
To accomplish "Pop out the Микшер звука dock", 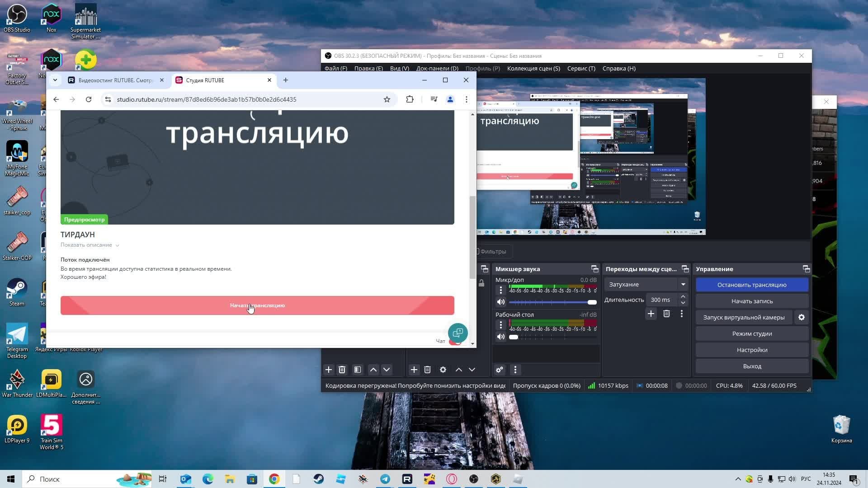I will click(x=594, y=269).
